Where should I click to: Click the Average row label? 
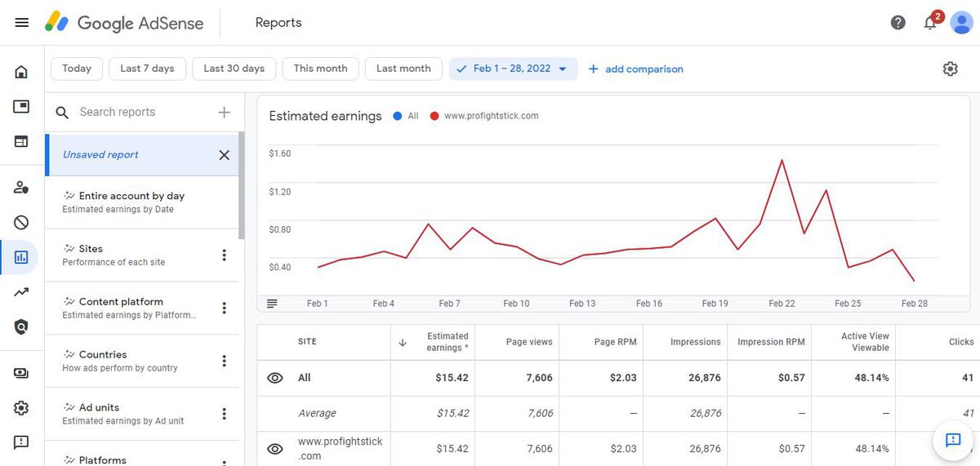coord(317,414)
